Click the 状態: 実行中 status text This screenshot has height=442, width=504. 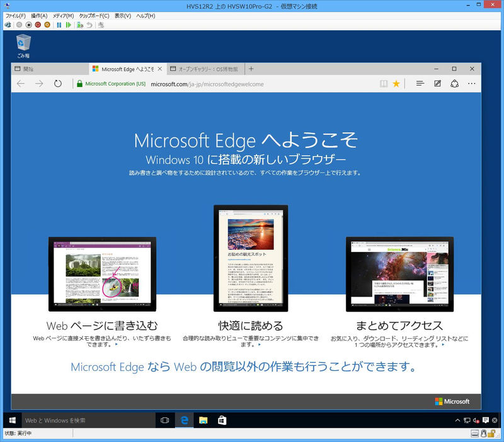[18, 433]
